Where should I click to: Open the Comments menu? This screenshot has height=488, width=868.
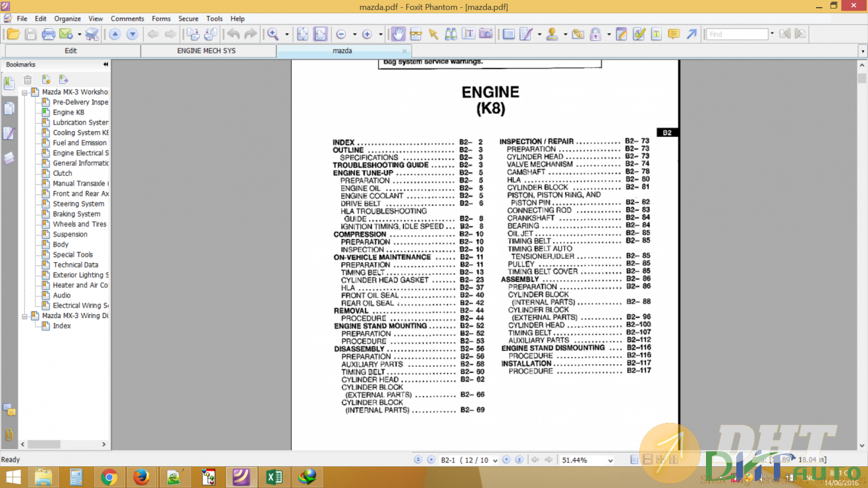[x=127, y=18]
